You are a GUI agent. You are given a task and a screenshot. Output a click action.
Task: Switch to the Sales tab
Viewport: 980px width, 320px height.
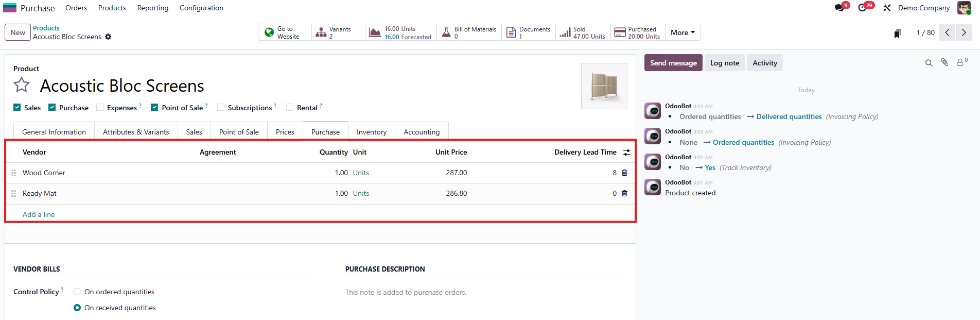194,132
